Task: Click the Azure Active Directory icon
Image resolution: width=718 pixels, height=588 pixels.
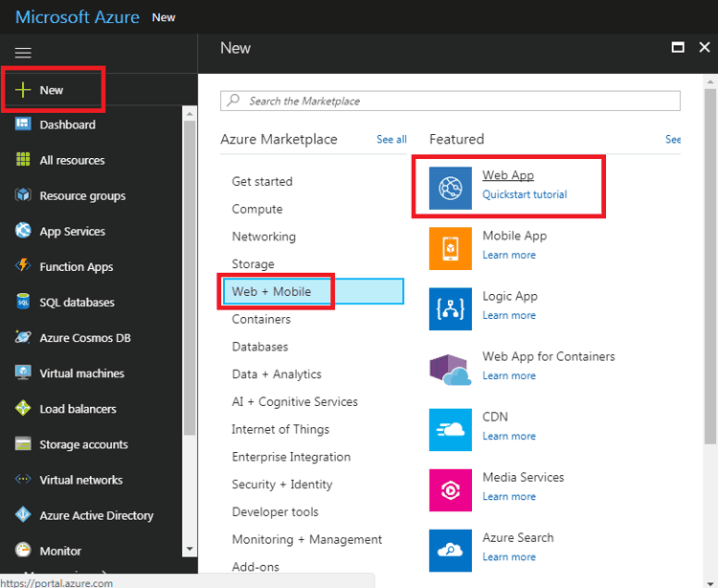Action: click(x=23, y=514)
